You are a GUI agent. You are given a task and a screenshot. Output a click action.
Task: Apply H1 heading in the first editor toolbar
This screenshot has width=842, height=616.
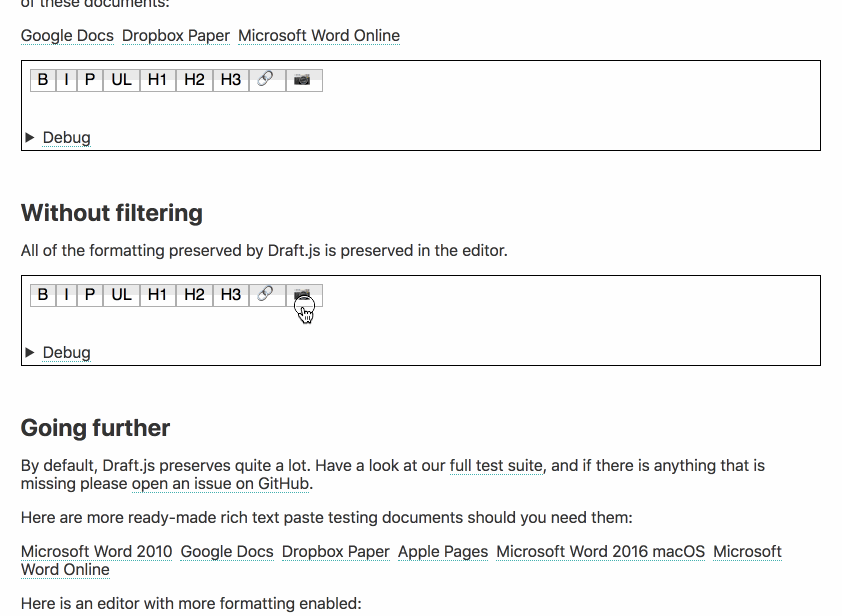click(157, 80)
